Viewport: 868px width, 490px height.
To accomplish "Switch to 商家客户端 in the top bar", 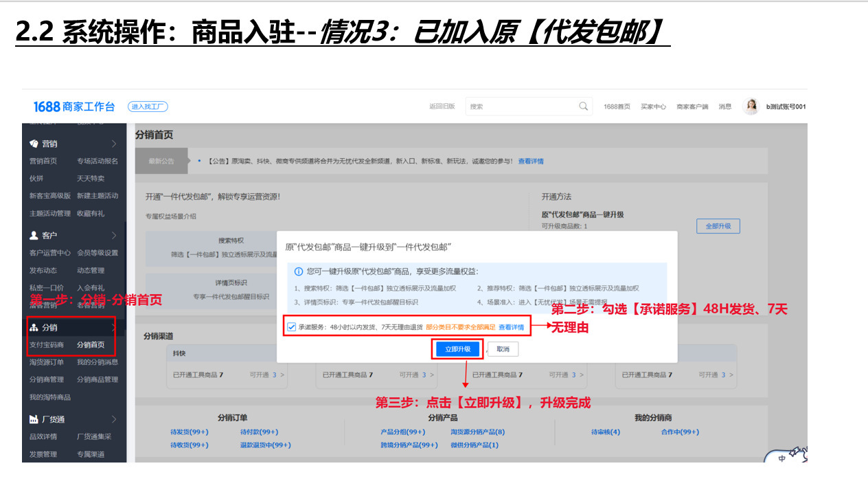I will pyautogui.click(x=694, y=106).
